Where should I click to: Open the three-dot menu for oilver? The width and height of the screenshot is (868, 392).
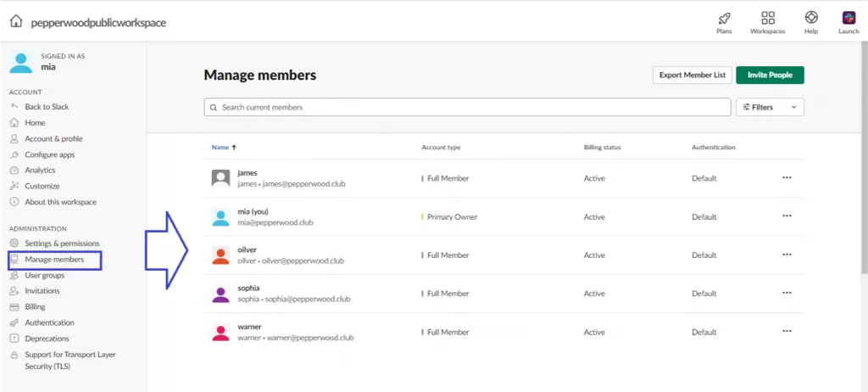click(787, 254)
